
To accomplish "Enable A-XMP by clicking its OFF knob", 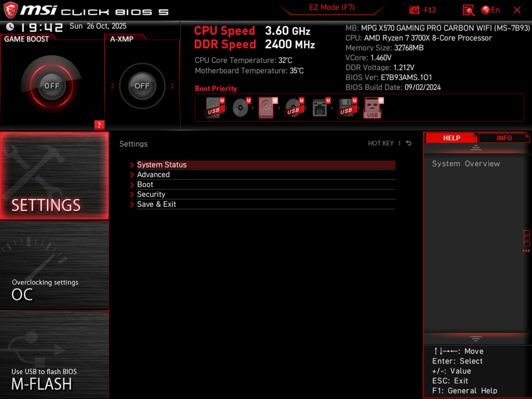I will (142, 86).
